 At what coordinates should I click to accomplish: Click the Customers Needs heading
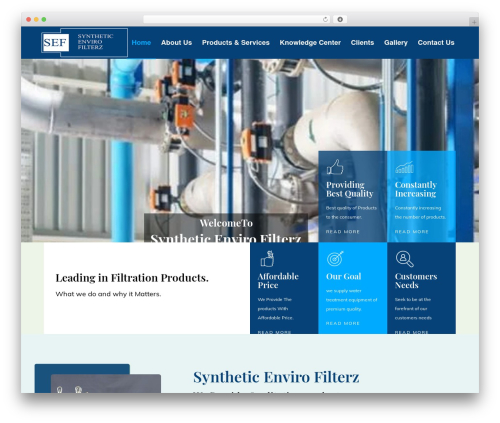(416, 281)
